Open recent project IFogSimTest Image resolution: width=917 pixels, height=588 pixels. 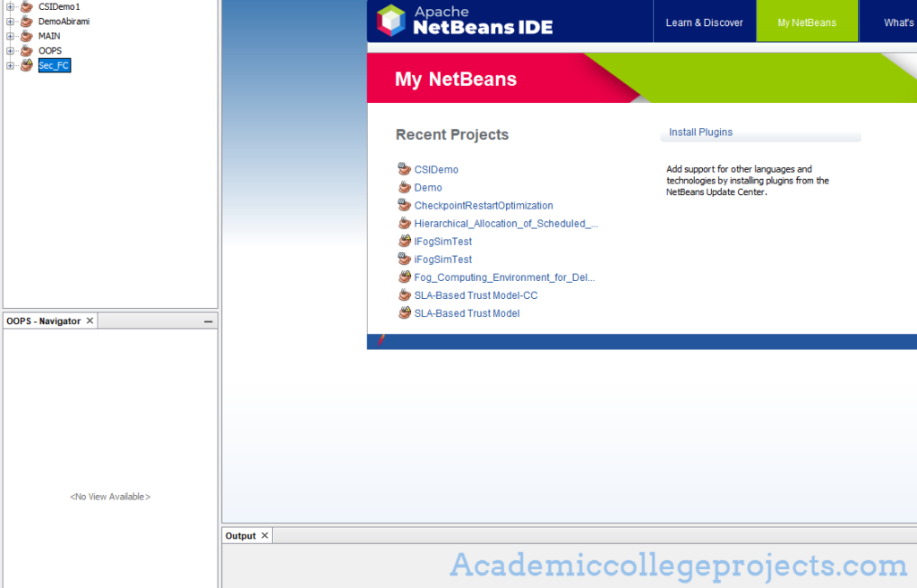tap(442, 242)
